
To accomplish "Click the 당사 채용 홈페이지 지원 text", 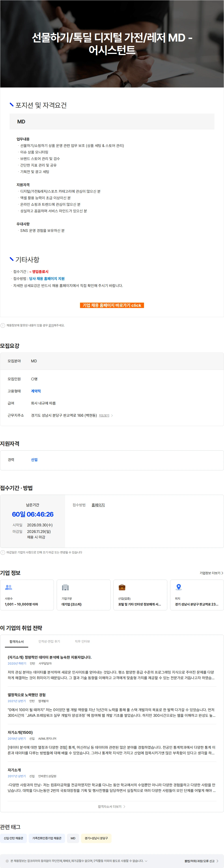I will 47,279.
